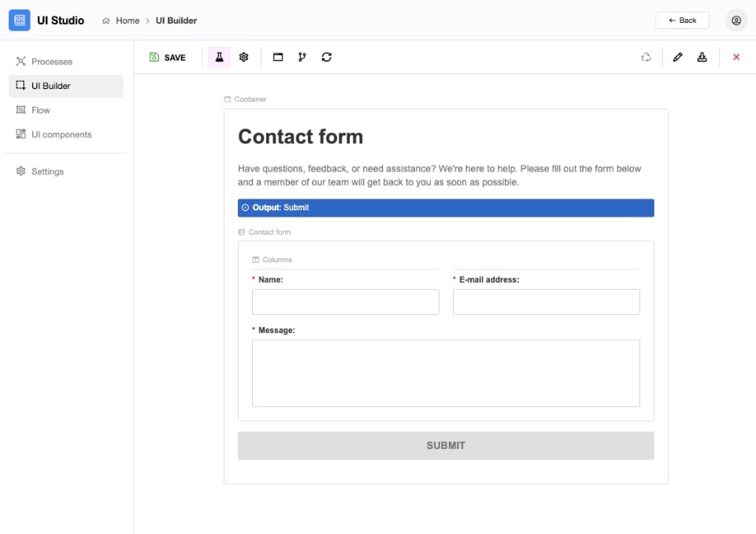
Task: Click the red X icon to close the editor
Action: (x=736, y=57)
